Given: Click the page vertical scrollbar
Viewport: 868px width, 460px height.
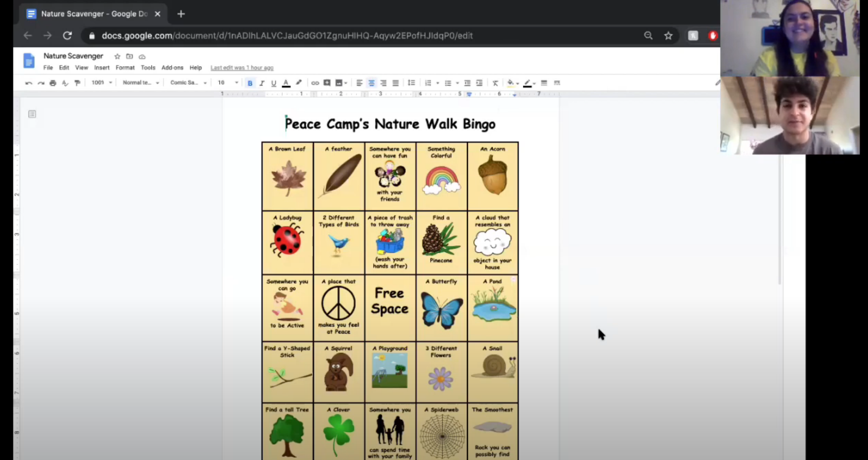Looking at the screenshot, I should pos(780,219).
